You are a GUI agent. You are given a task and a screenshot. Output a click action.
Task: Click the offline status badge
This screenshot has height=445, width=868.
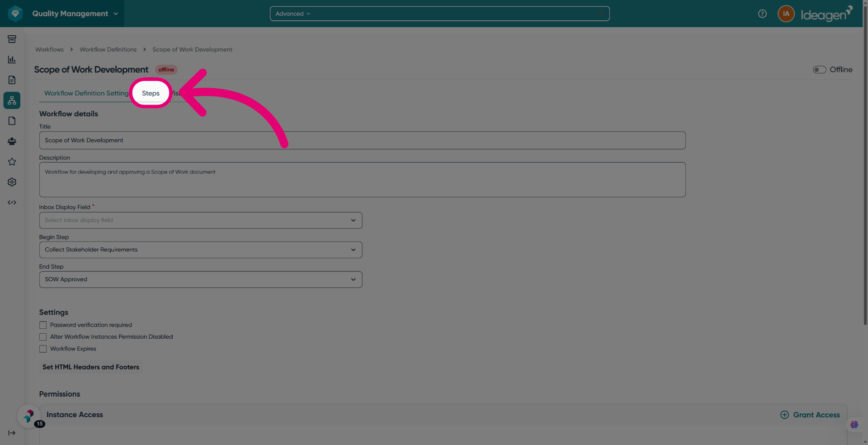pos(166,70)
